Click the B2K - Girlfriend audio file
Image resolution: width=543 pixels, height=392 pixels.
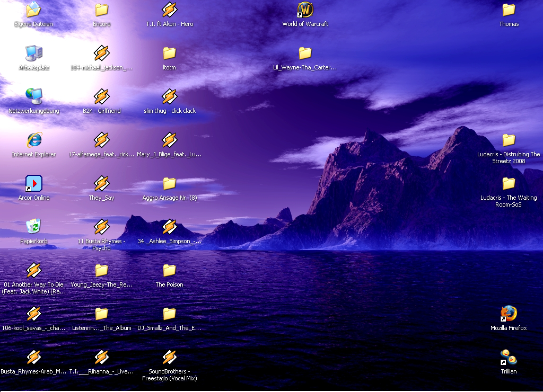click(x=102, y=97)
